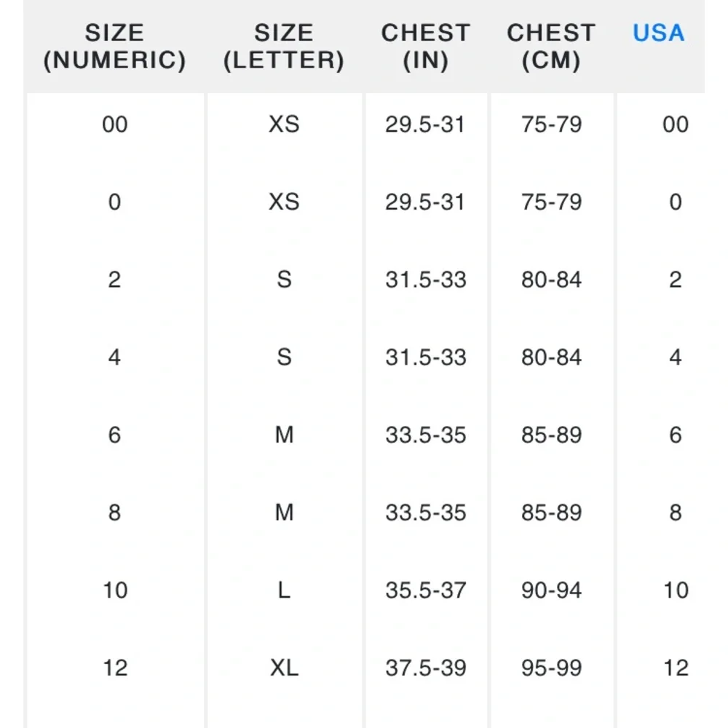728x728 pixels.
Task: Select the XL letter size cell
Action: click(x=284, y=668)
